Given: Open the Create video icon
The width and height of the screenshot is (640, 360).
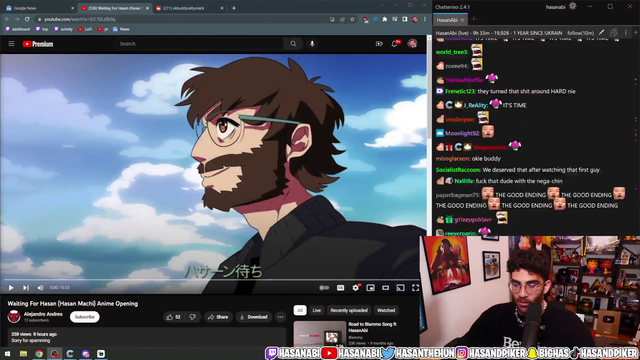Looking at the screenshot, I should [x=379, y=44].
